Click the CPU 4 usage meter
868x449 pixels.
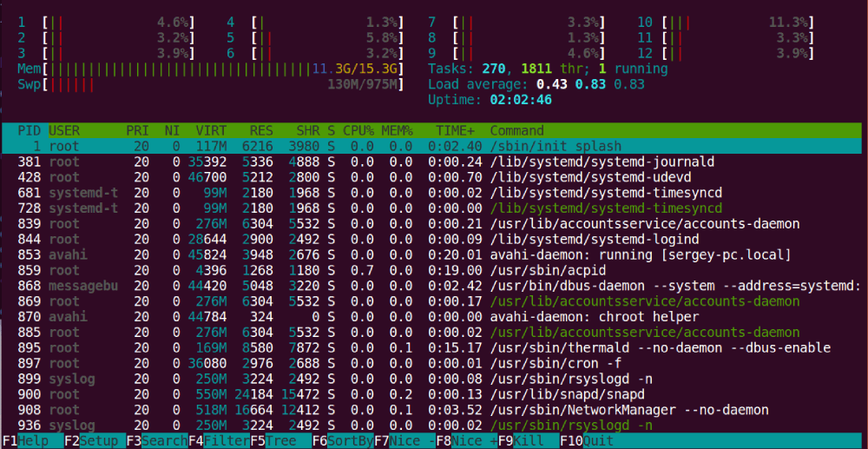point(315,23)
